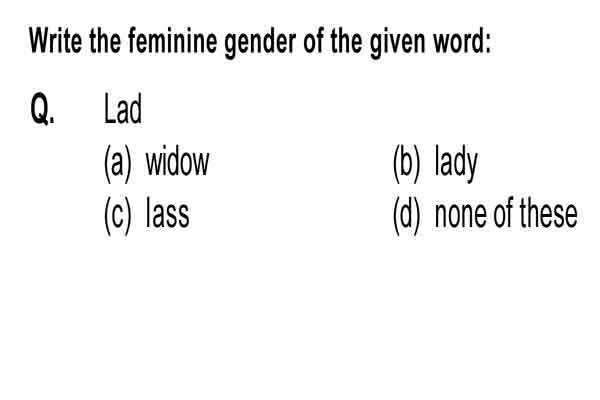Choose answer (b) lady
Viewport: 600px width, 400px height.
click(435, 163)
